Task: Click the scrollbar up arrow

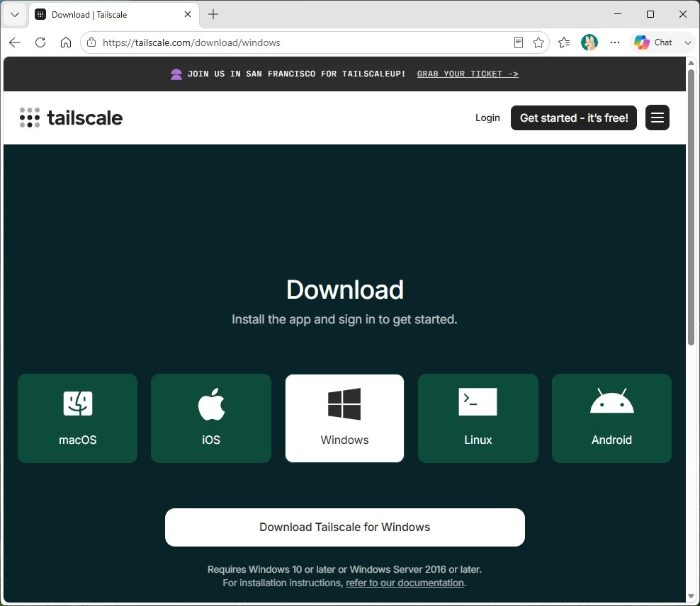Action: 691,62
